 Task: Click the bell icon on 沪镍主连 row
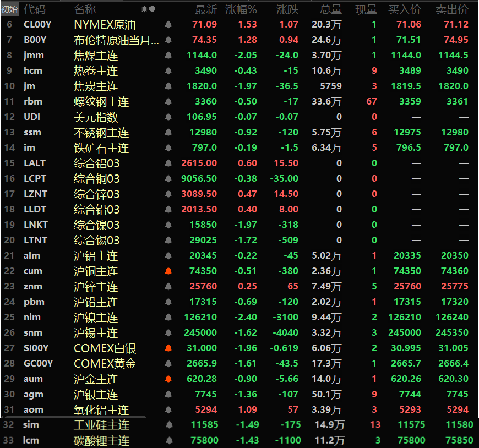[168, 318]
